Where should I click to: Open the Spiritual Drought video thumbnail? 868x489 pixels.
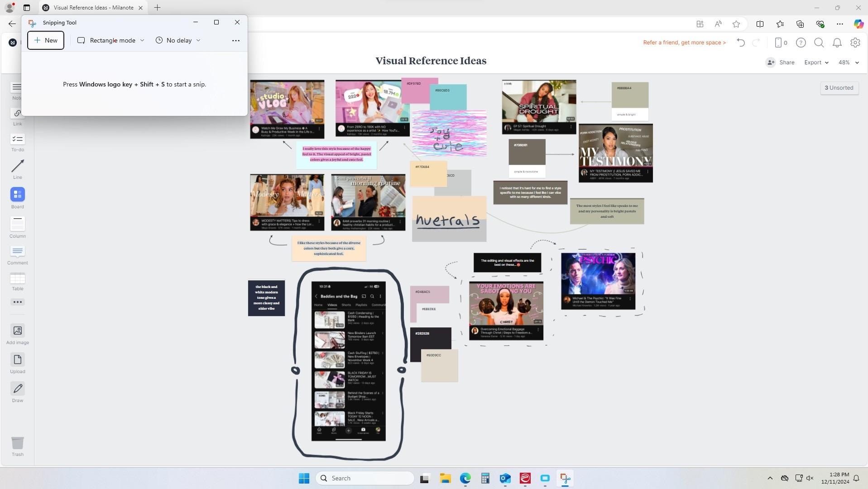539,107
